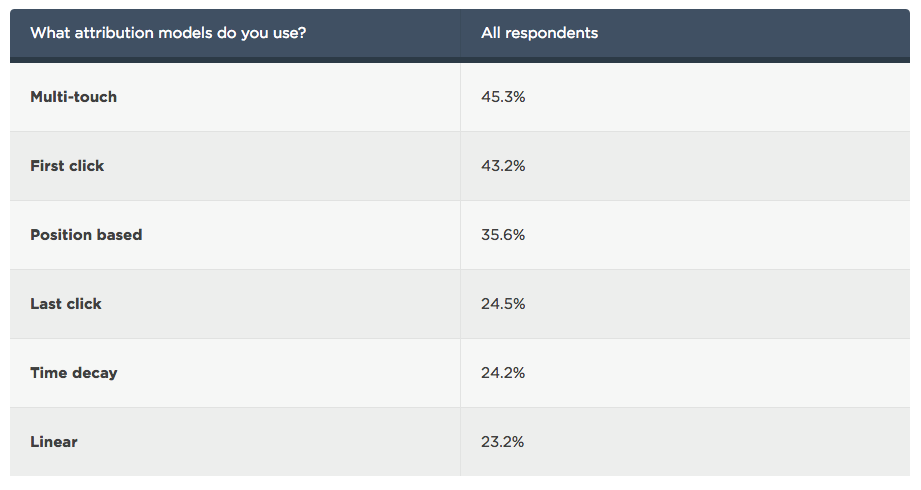This screenshot has height=490, width=921.
Task: Click the word 'First' in First click
Action: pyautogui.click(x=48, y=166)
